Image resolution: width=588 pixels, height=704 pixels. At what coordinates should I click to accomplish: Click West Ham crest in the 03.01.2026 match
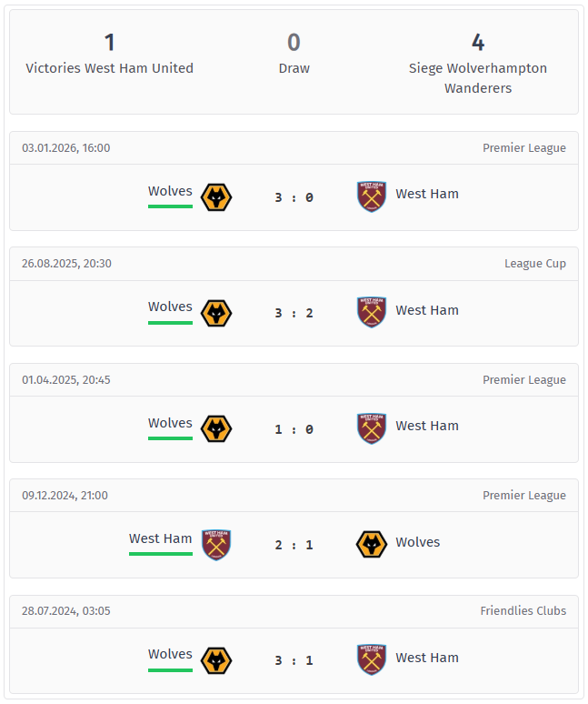(372, 196)
